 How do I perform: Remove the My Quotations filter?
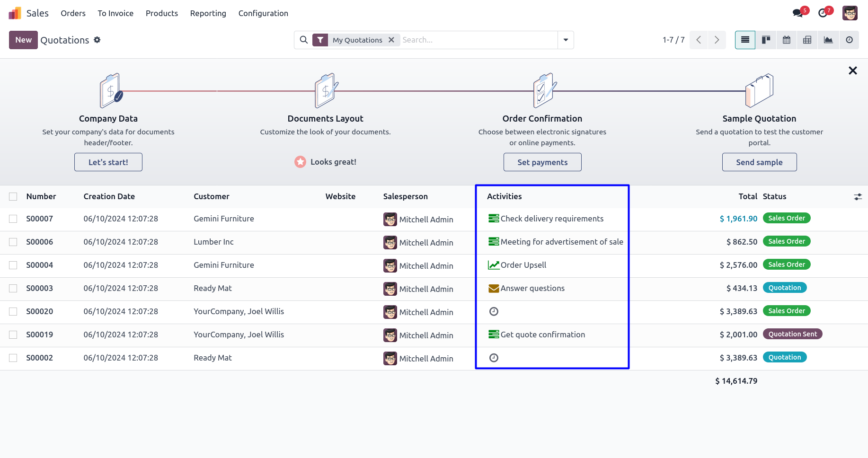click(391, 40)
